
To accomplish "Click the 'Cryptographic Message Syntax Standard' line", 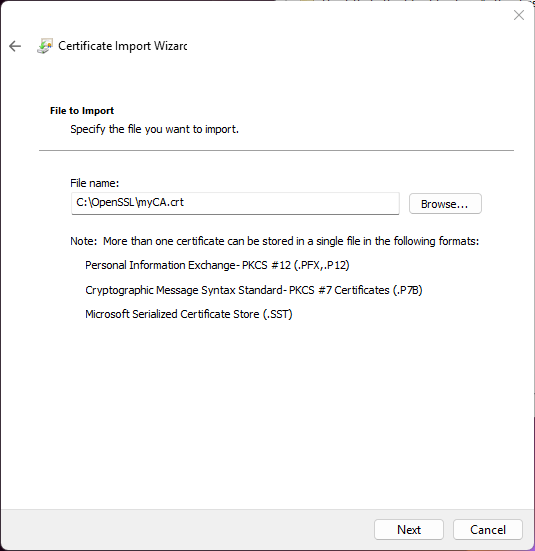I will pyautogui.click(x=253, y=290).
